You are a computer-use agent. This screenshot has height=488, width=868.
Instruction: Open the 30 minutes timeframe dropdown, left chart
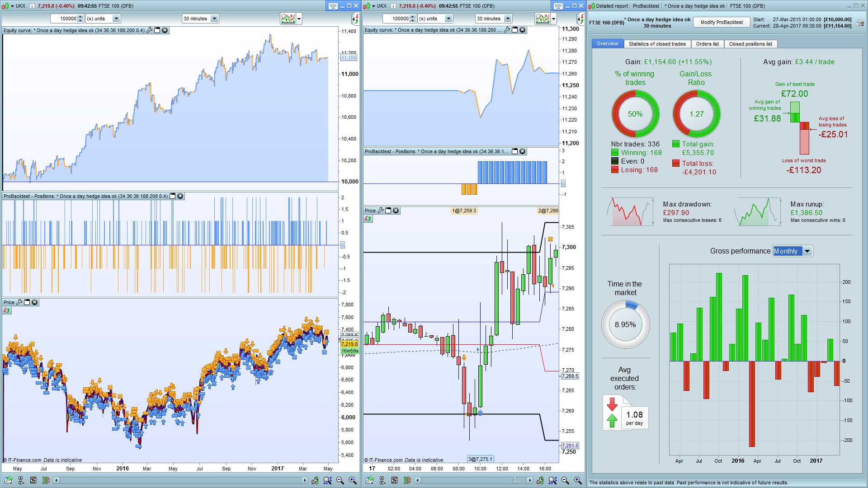tap(214, 19)
